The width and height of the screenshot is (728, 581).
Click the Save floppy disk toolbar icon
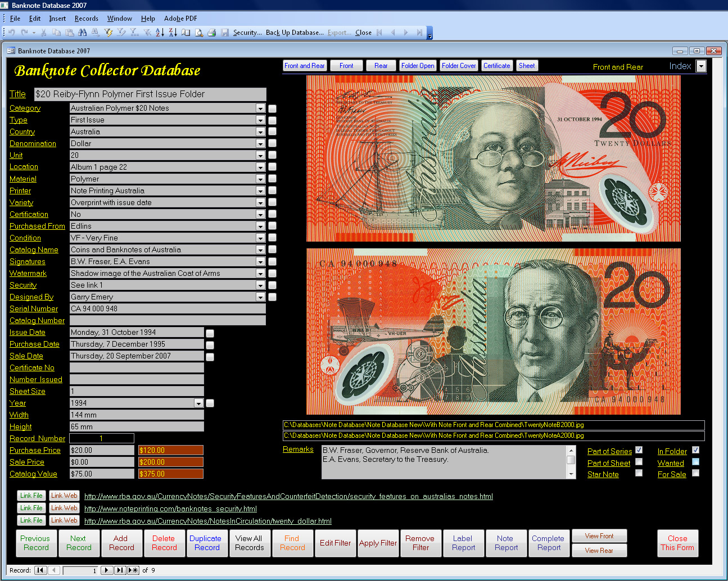(x=225, y=33)
